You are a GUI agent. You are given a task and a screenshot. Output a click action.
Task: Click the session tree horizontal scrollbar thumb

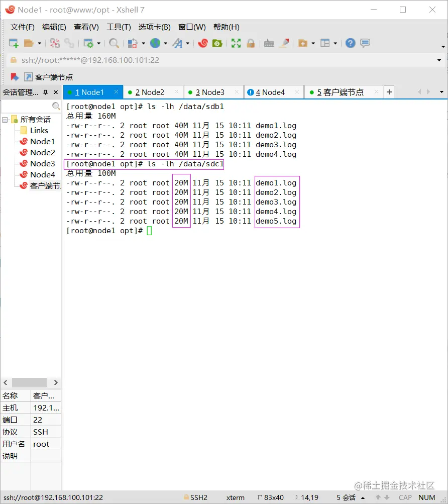click(29, 382)
